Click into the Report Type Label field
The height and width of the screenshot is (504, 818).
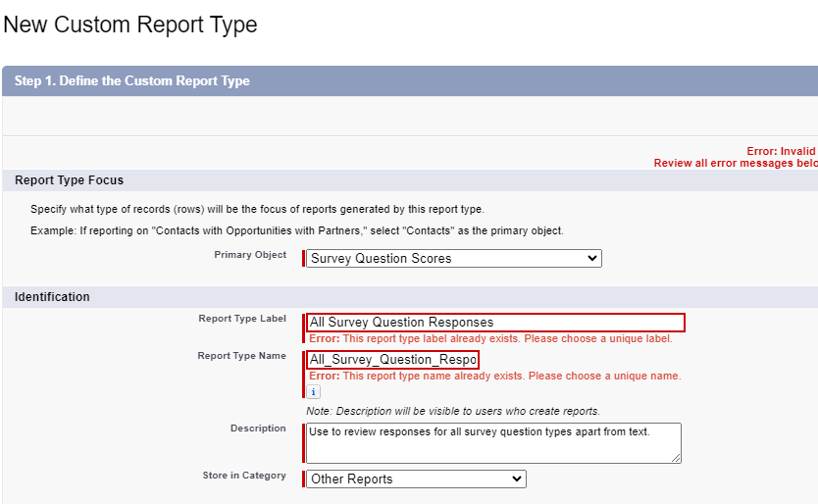[495, 323]
